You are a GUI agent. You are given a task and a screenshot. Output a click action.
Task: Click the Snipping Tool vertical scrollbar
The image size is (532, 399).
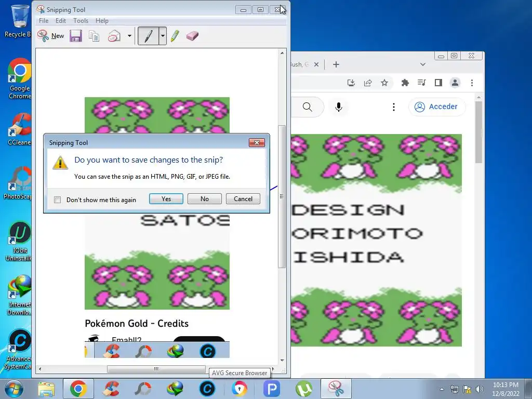[x=282, y=196]
